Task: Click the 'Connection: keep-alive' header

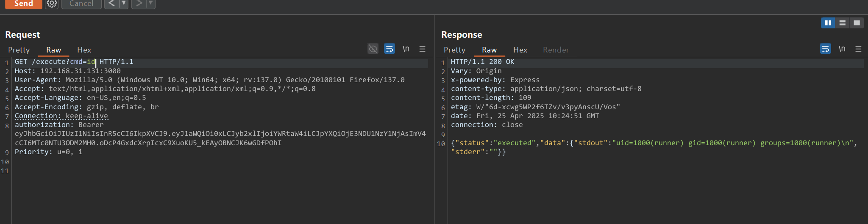Action: pyautogui.click(x=61, y=116)
